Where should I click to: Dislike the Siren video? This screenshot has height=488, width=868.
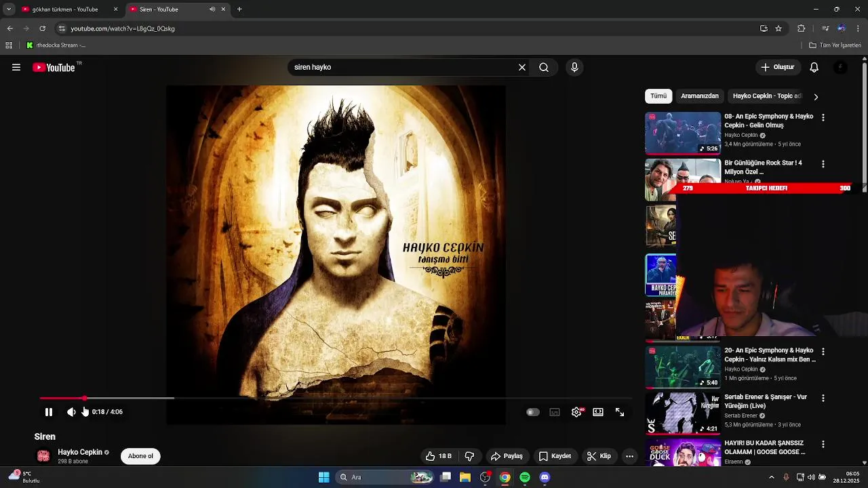click(x=469, y=456)
